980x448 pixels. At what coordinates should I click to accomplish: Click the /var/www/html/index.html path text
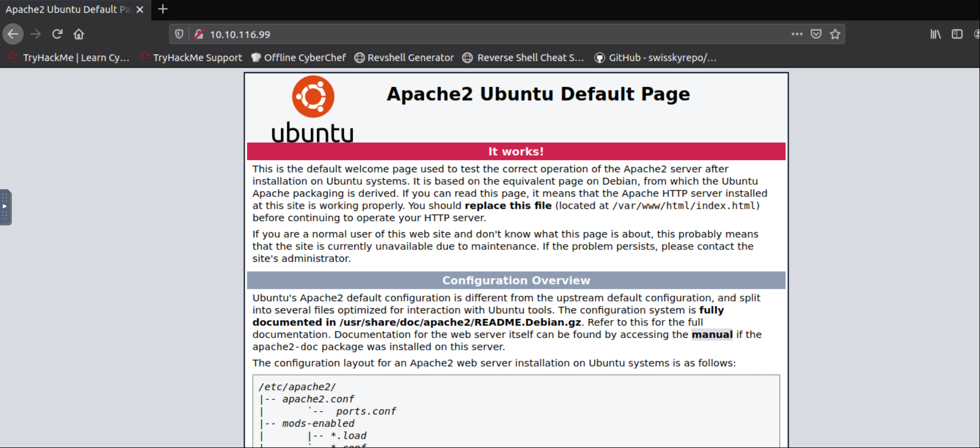pos(684,206)
